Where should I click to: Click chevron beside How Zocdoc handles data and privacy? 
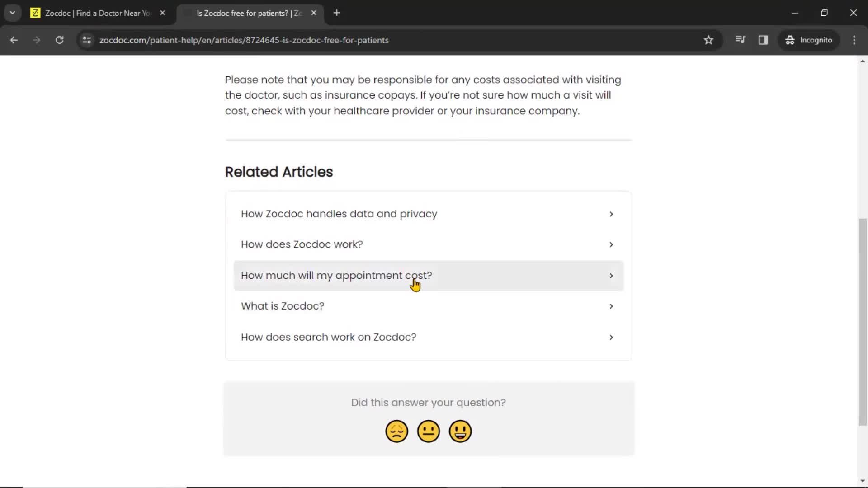(x=611, y=214)
